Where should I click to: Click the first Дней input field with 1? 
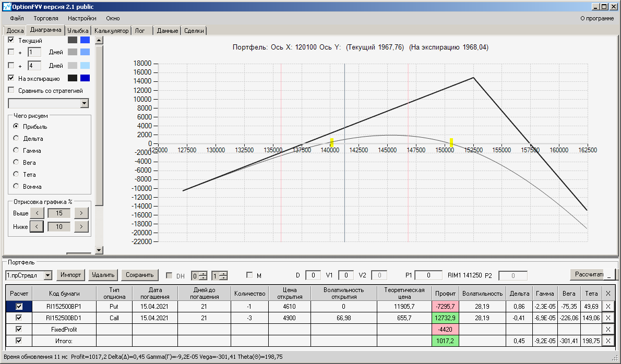[34, 52]
